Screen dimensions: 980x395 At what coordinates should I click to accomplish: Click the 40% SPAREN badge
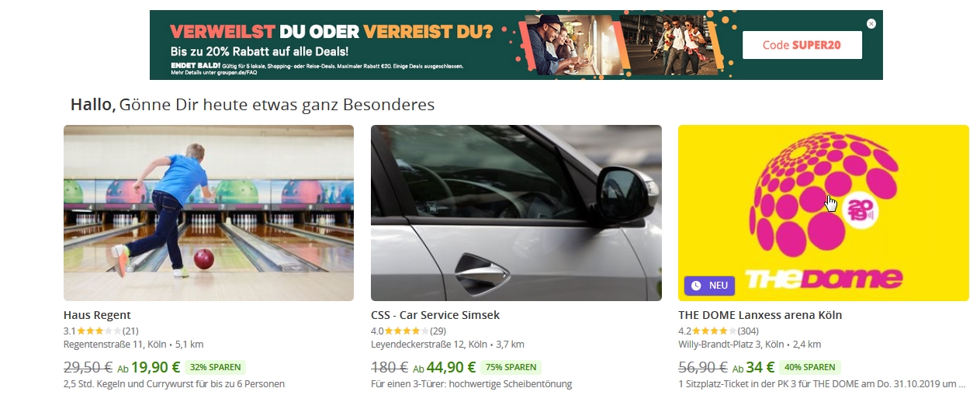click(x=809, y=367)
